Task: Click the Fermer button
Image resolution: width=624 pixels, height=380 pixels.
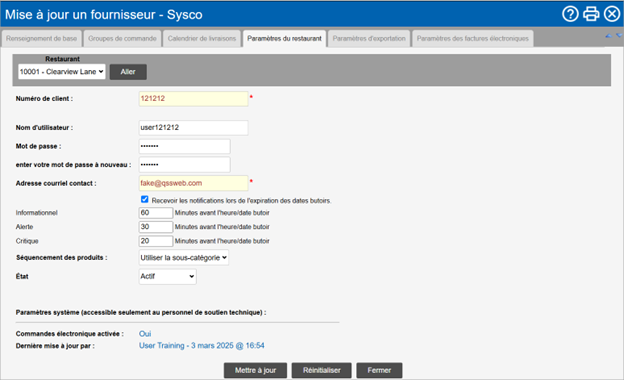Action: (379, 370)
